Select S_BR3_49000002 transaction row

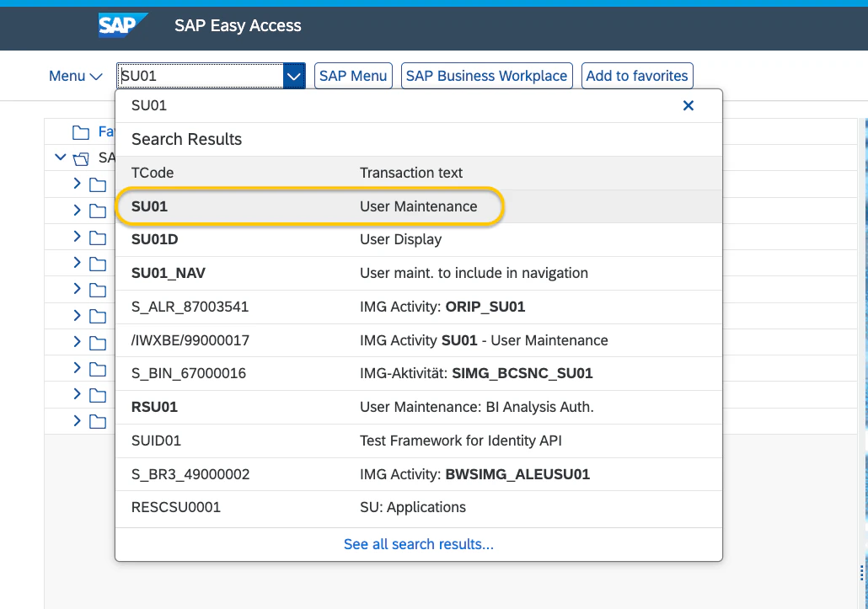(419, 474)
